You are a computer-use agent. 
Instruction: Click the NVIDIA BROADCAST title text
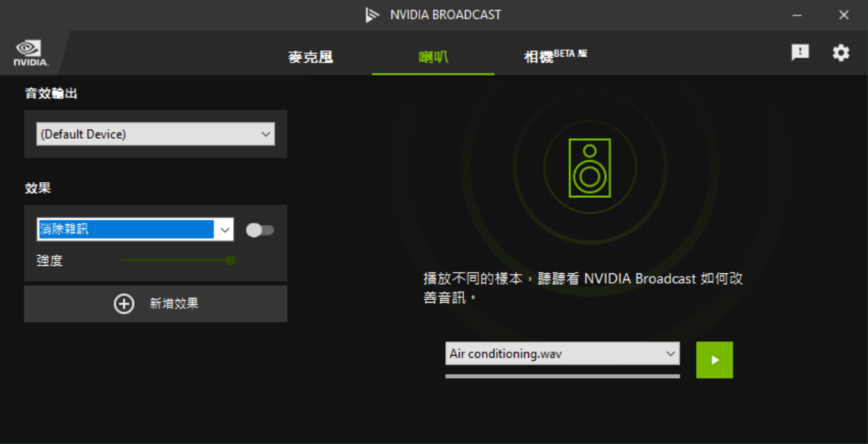[445, 15]
